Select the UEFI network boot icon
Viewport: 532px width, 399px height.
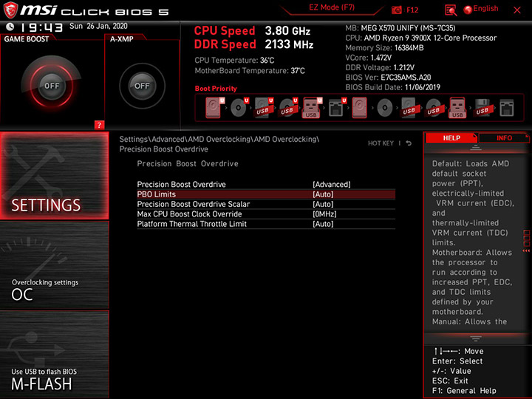tap(337, 108)
